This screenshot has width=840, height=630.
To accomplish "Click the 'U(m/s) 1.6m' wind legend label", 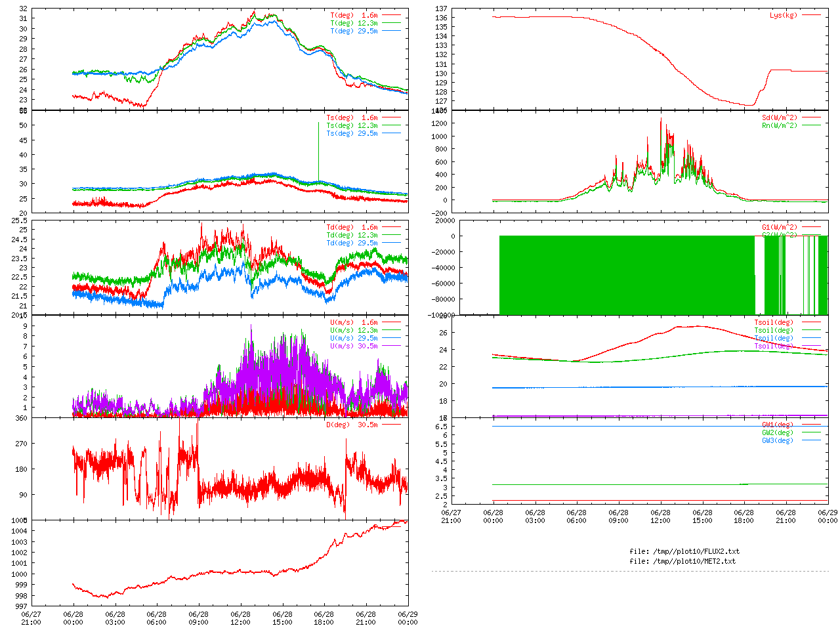I will point(354,322).
